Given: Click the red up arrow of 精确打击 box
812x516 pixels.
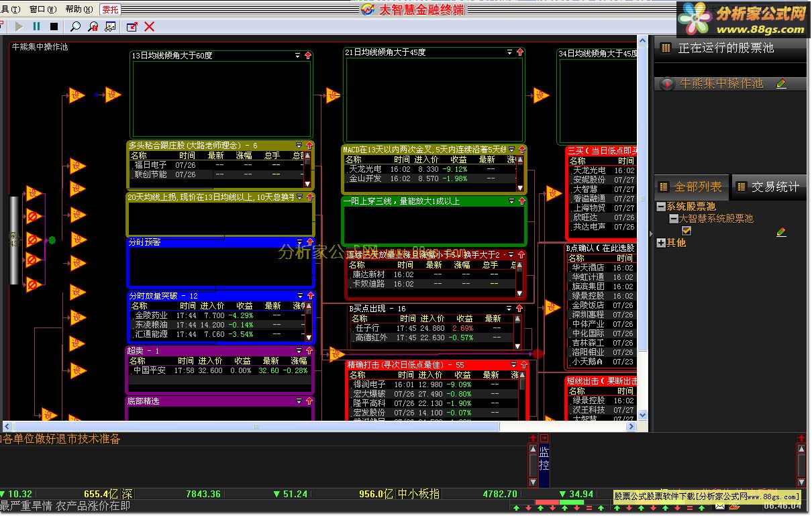Looking at the screenshot, I should tap(524, 365).
